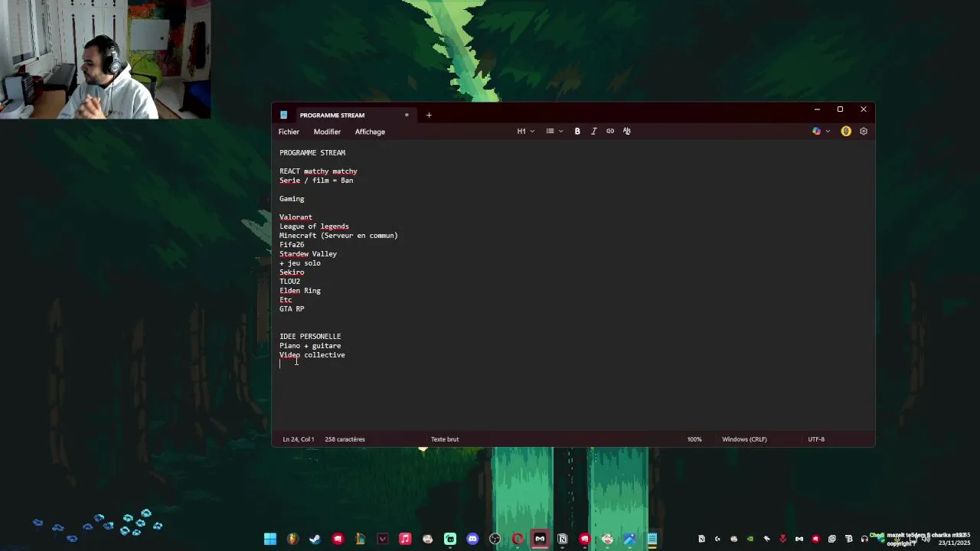
Task: Click the "PROGRAMME STREAM" heading line
Action: pyautogui.click(x=312, y=152)
